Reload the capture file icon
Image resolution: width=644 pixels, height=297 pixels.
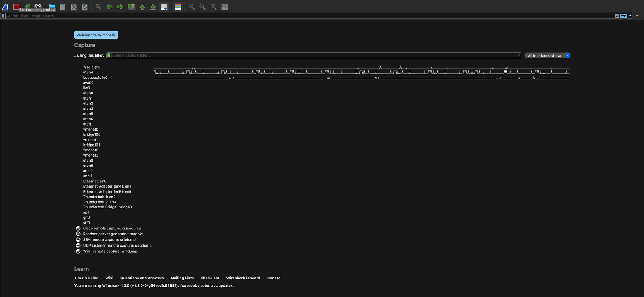(x=84, y=7)
